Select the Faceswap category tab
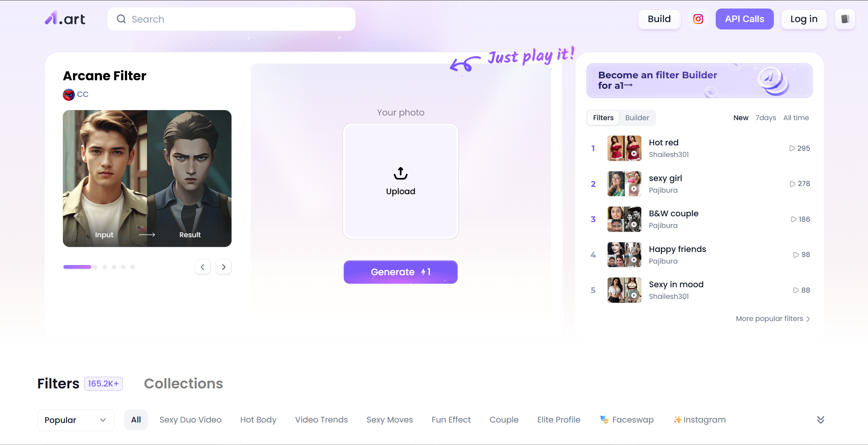Screen dimensions: 868x445 [x=627, y=420]
